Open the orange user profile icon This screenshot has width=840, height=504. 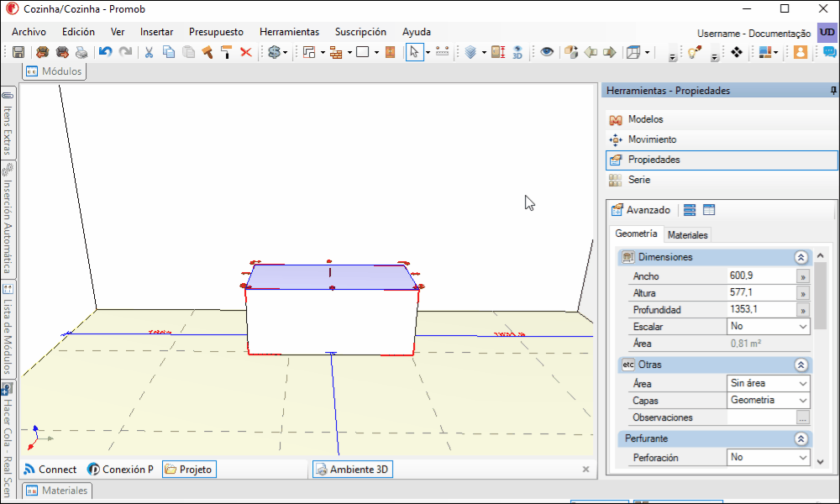pos(801,52)
